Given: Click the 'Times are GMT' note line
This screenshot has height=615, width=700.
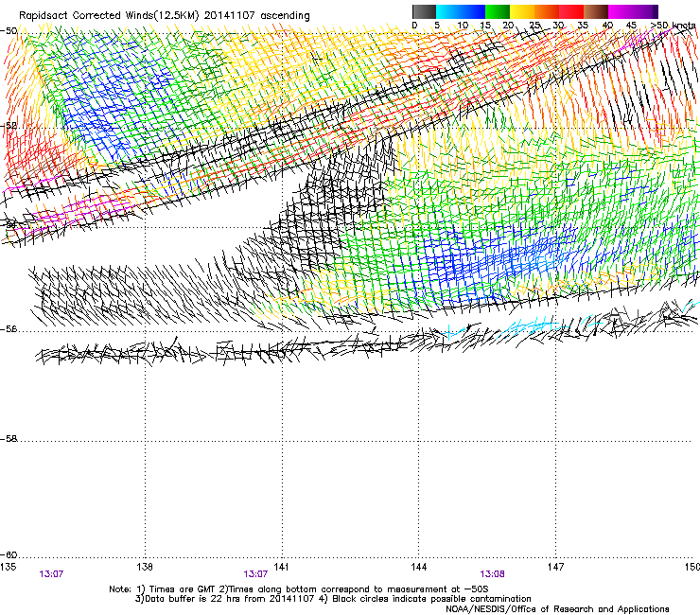Looking at the screenshot, I should [299, 589].
